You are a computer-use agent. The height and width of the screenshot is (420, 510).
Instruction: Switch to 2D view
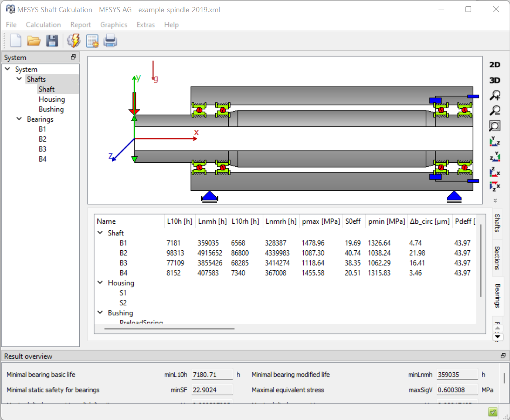(495, 65)
